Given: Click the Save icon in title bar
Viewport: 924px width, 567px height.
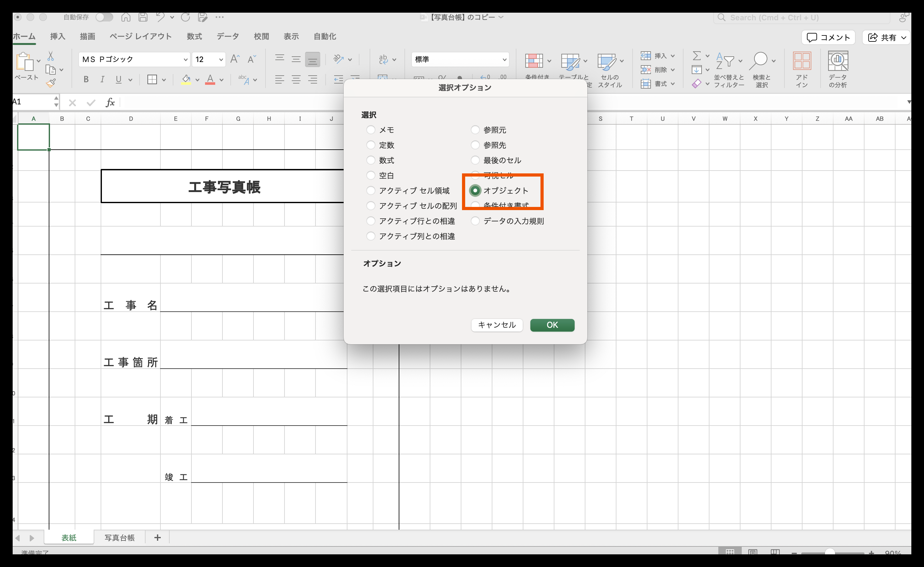Looking at the screenshot, I should [x=143, y=17].
